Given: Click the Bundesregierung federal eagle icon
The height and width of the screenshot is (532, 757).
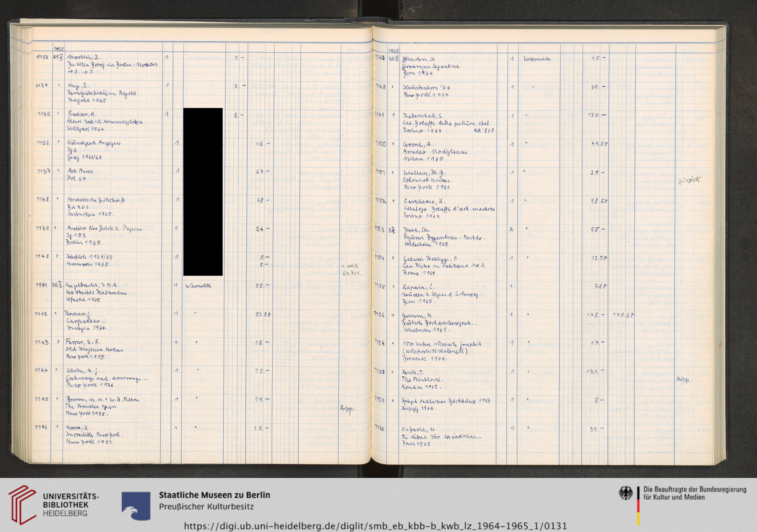Looking at the screenshot, I should [626, 494].
